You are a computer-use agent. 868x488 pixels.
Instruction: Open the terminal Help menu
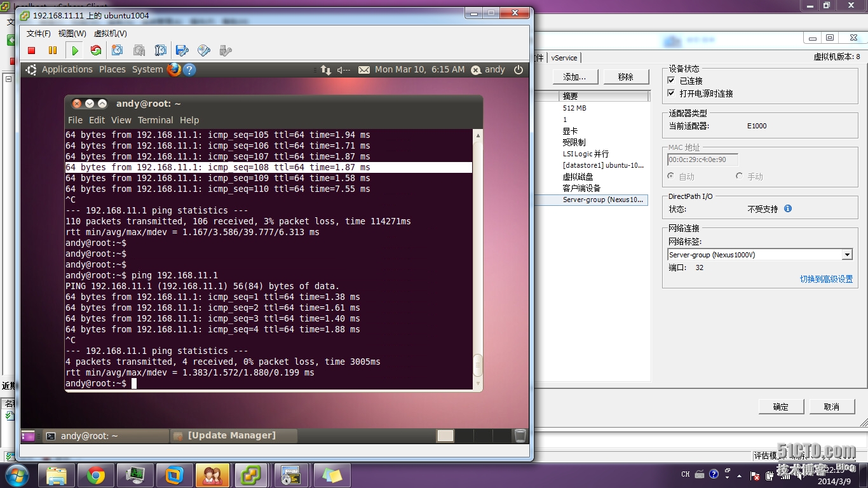(189, 120)
